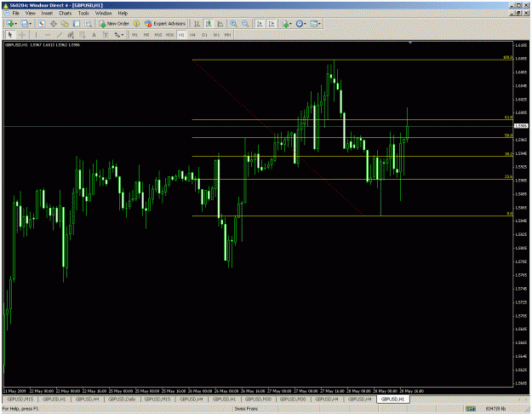Pick the Horizontal Line drawing tool
The height and width of the screenshot is (414, 532).
(x=48, y=35)
